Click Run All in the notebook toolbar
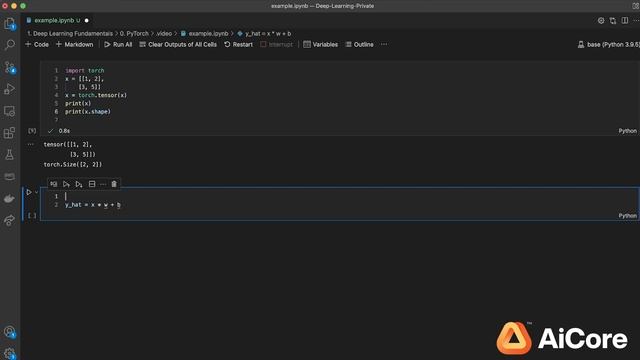 point(118,44)
